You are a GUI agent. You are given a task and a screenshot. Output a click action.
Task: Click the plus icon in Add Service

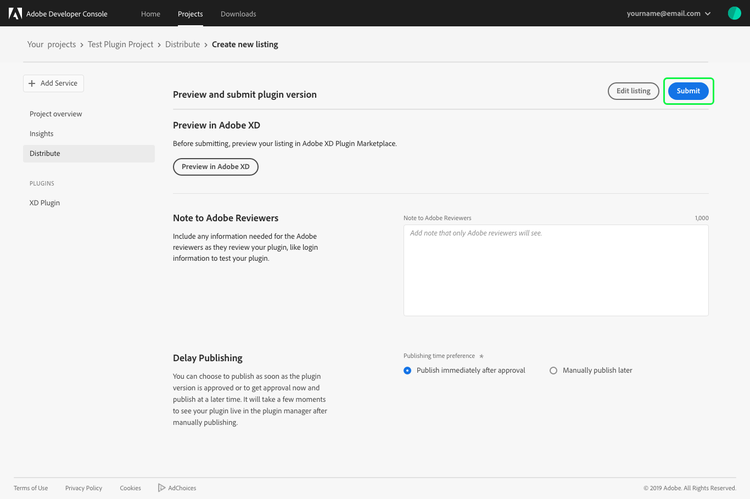pos(32,83)
